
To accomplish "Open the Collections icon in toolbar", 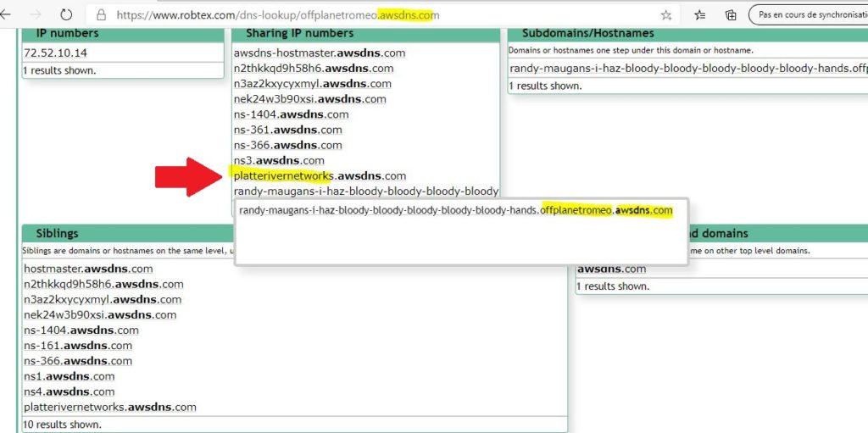I will click(731, 15).
